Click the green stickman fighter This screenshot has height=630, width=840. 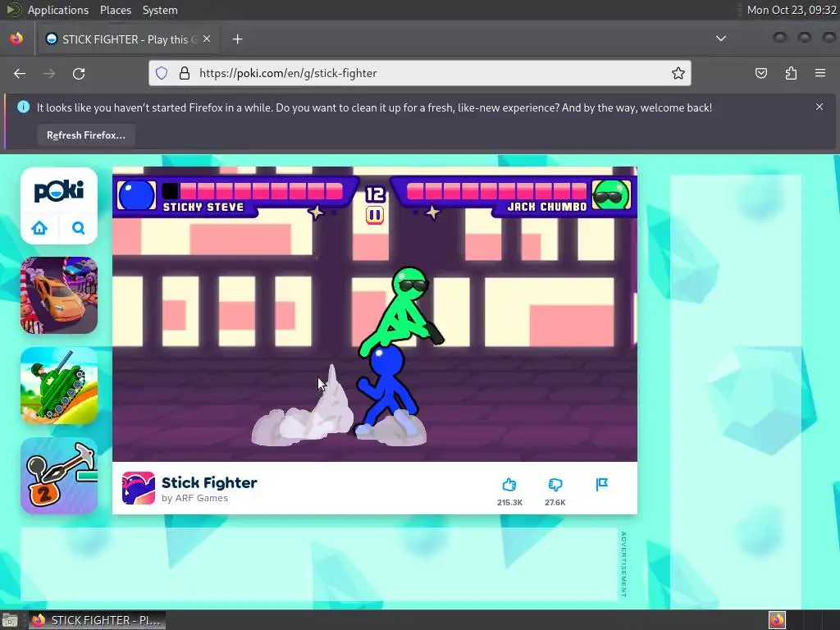[x=402, y=311]
